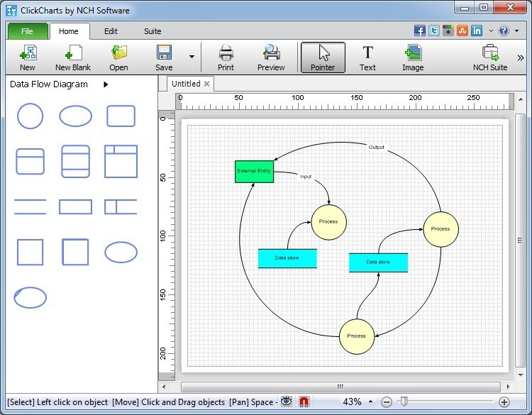Share via the StumbleUpon icon
532x415 pixels.
click(x=462, y=31)
